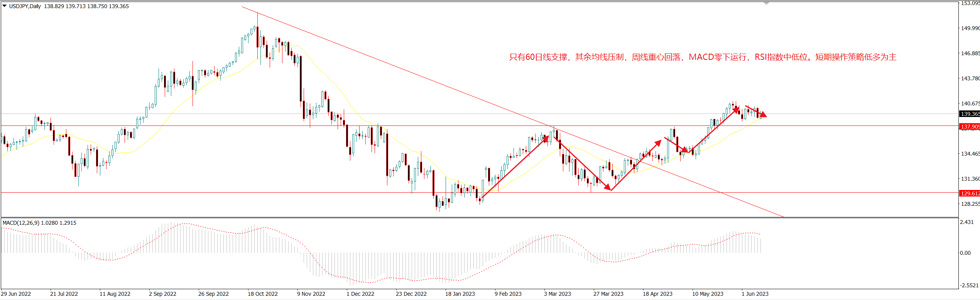Click the 143.780 price scale value

[x=970, y=78]
